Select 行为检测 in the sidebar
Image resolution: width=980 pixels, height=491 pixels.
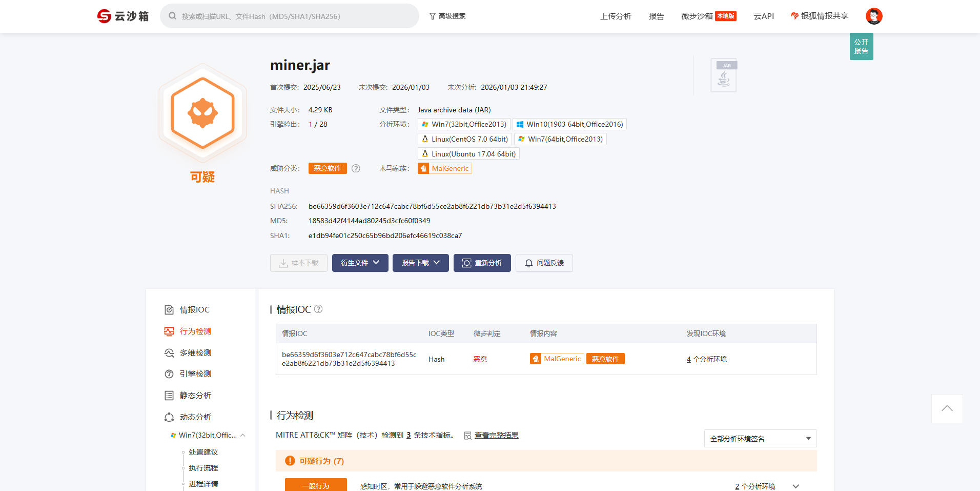pyautogui.click(x=195, y=331)
